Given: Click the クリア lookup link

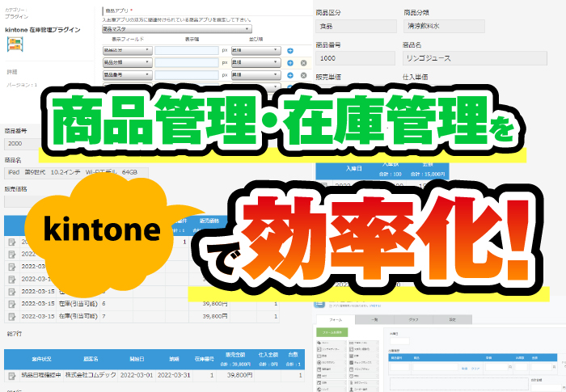Looking at the screenshot, I should point(475,369).
